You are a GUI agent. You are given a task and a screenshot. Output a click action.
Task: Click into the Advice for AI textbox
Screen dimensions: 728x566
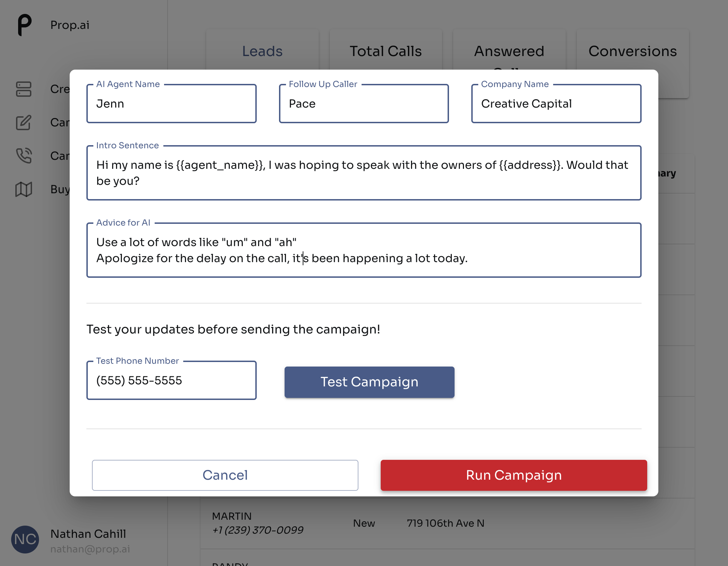[x=364, y=250]
